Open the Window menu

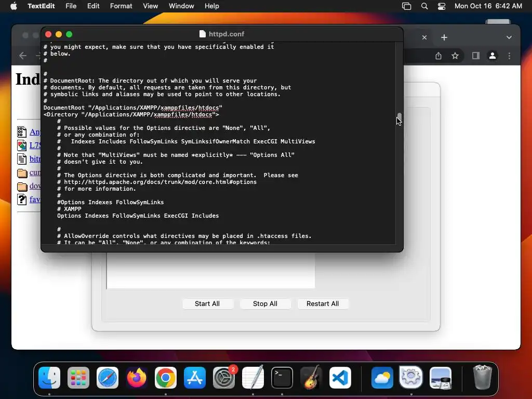coord(181,6)
